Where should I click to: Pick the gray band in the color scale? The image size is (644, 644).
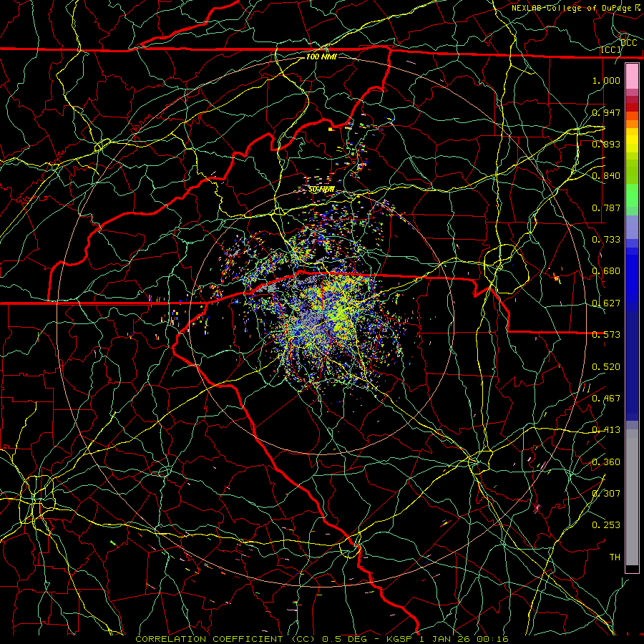pos(632,497)
